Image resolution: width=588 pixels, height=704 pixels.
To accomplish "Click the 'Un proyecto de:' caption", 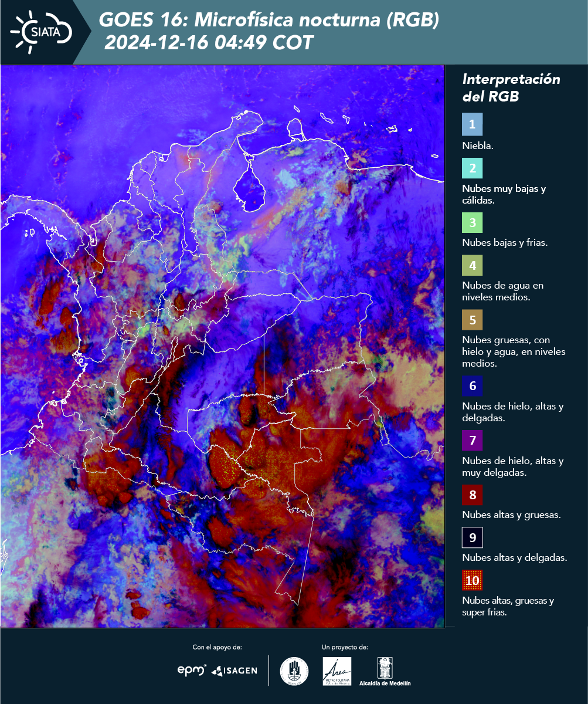I will tap(345, 647).
